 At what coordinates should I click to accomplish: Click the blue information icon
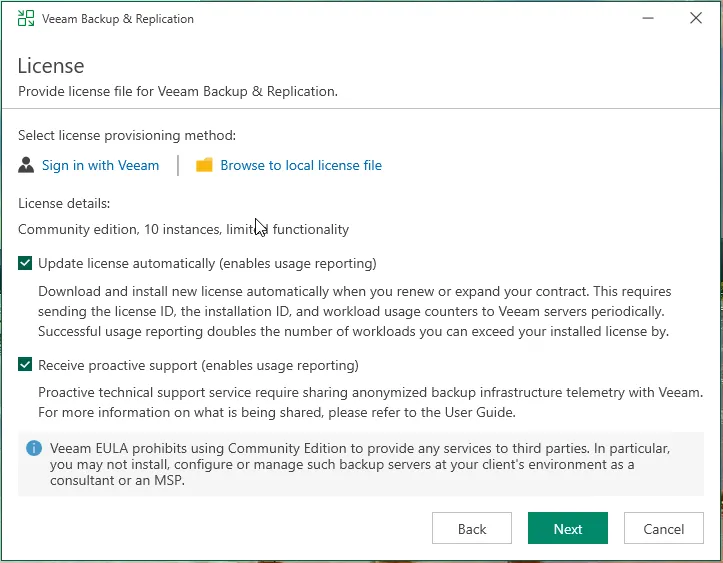(34, 448)
